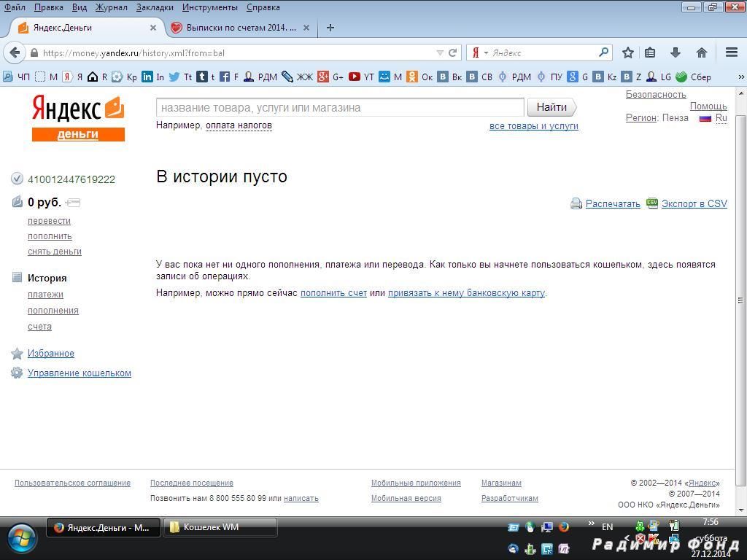The image size is (747, 560).
Task: Click the 'снять деньги' sidebar link
Action: 54,252
